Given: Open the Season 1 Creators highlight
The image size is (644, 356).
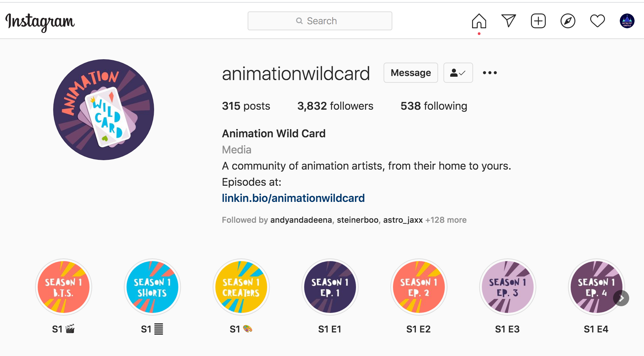Looking at the screenshot, I should point(241,287).
